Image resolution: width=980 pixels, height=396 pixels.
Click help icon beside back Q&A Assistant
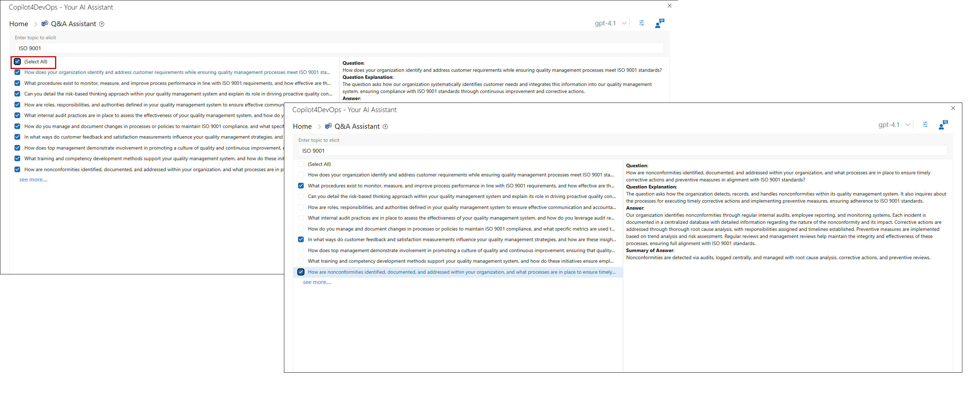pos(102,24)
